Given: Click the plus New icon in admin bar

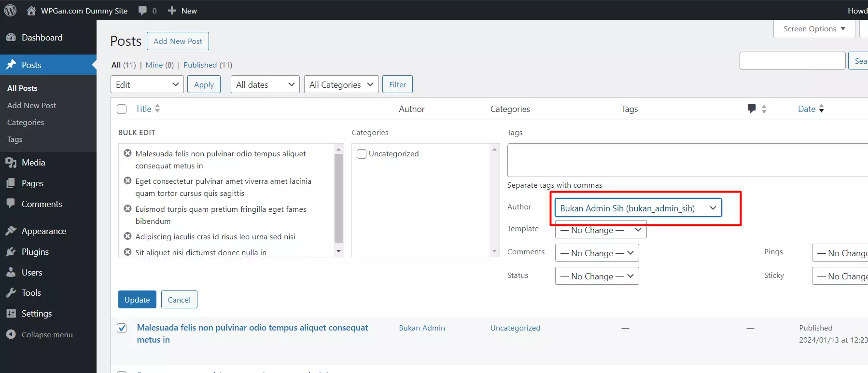Looking at the screenshot, I should pos(172,10).
